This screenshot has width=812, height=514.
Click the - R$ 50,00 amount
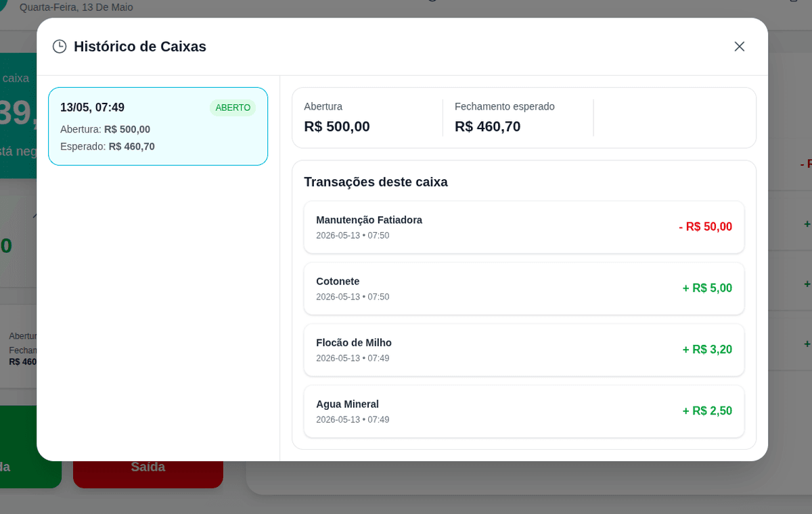coord(706,227)
